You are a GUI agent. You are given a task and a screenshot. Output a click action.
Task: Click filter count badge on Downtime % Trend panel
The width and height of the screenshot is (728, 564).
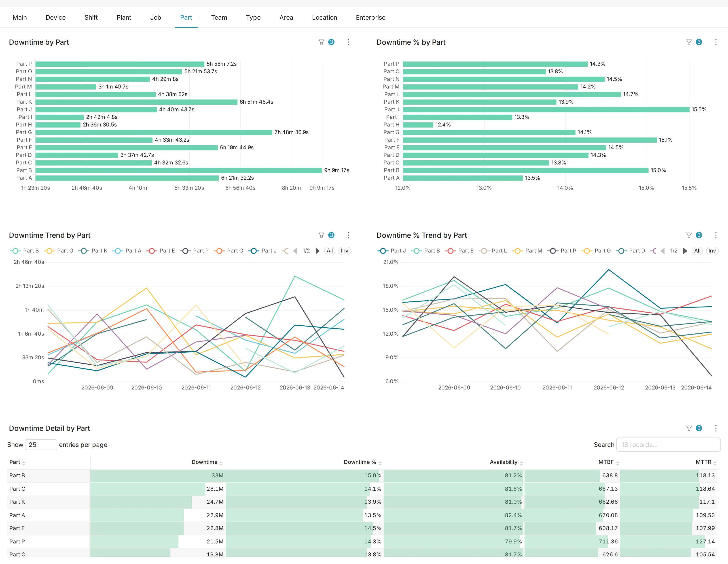(699, 235)
